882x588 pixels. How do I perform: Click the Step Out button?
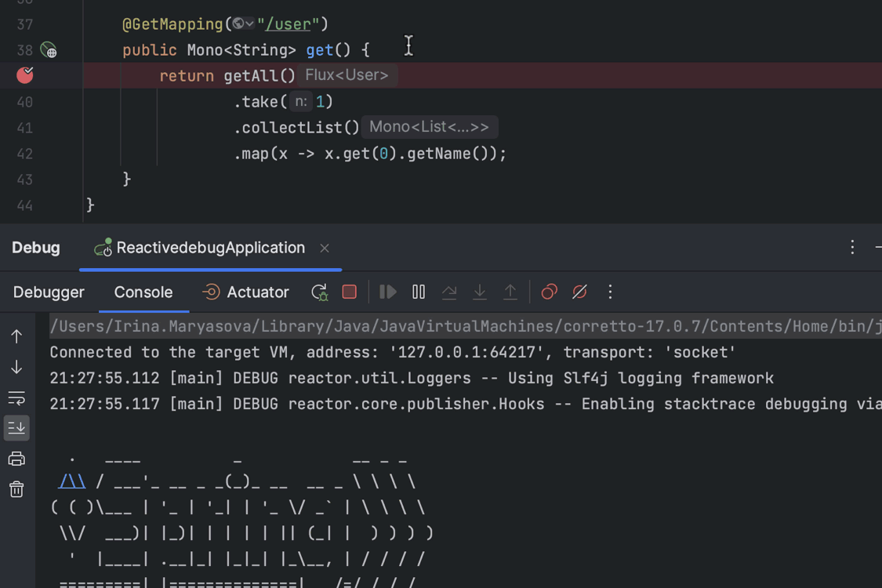(510, 292)
